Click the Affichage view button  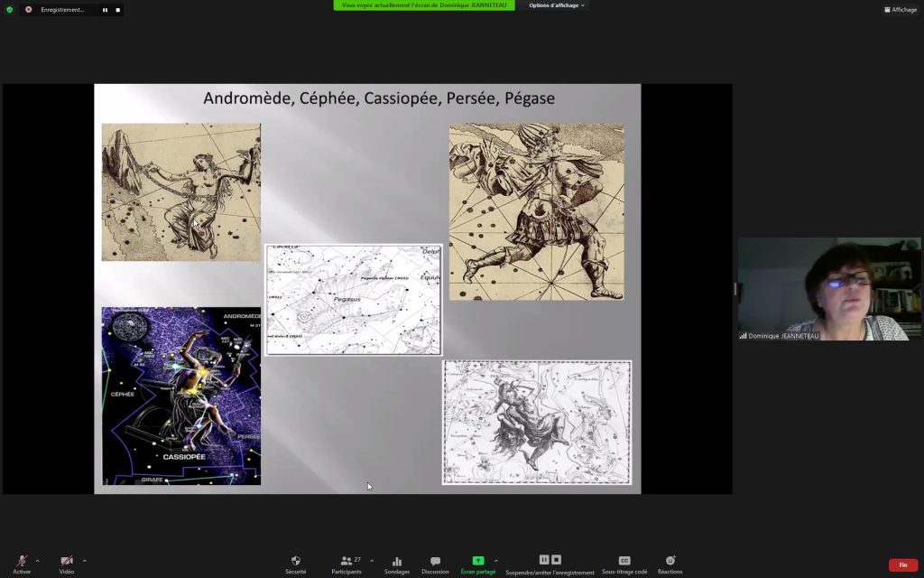pos(901,9)
